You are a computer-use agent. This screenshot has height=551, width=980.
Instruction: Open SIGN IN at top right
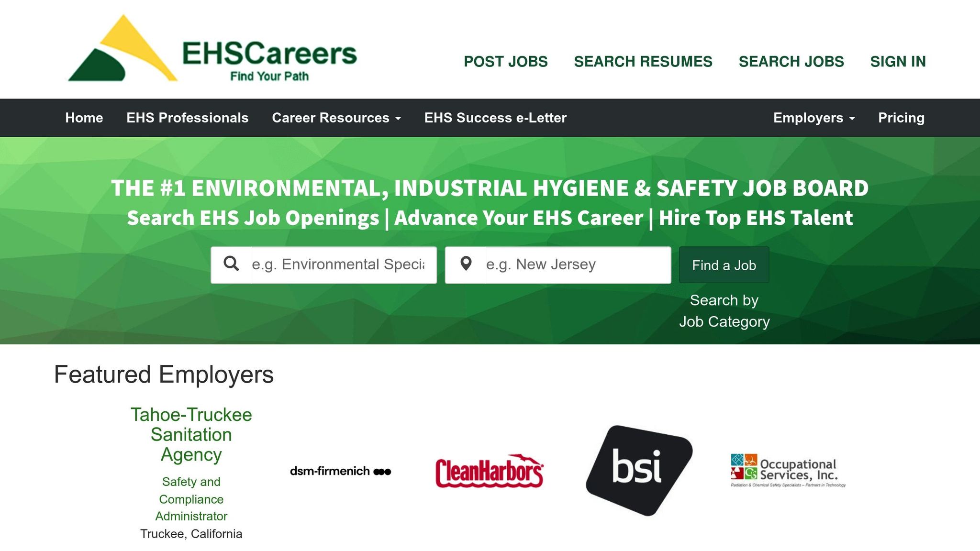coord(898,61)
